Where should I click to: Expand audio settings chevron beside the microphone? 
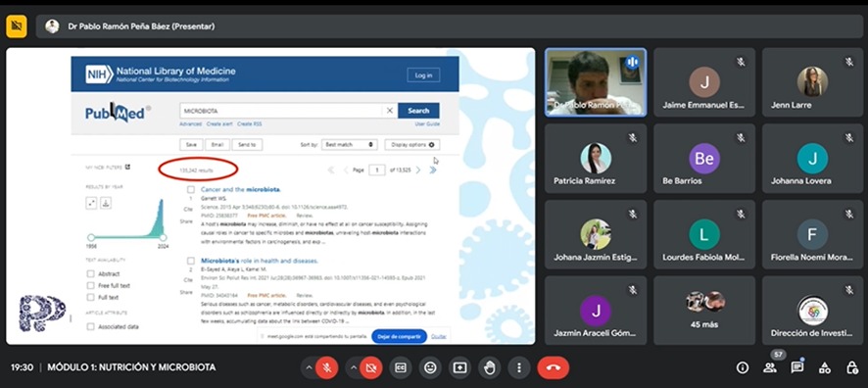(309, 367)
